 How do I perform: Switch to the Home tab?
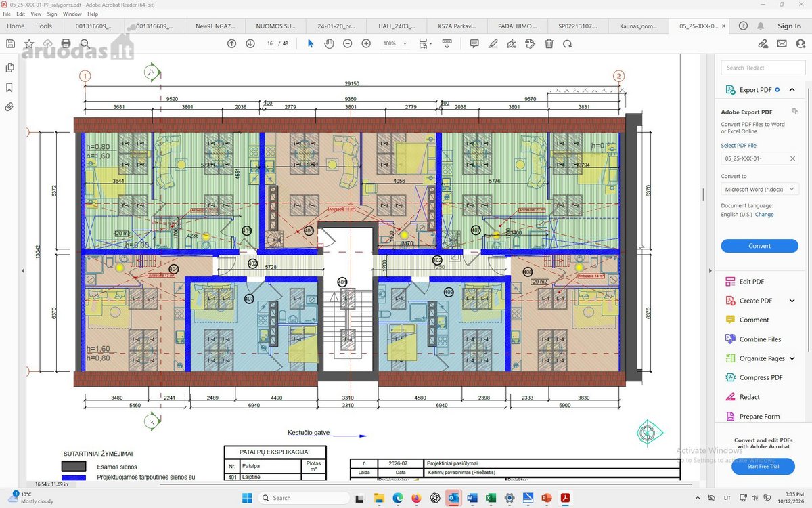(16, 26)
